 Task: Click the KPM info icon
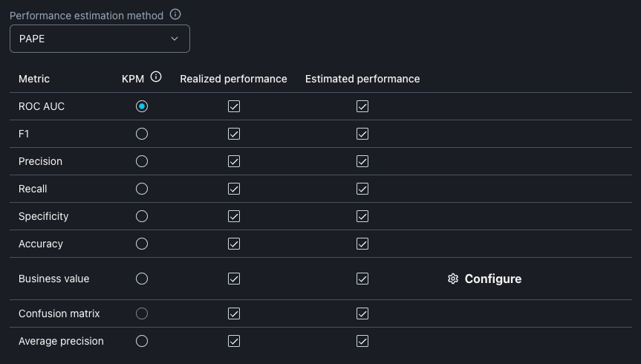tap(156, 77)
